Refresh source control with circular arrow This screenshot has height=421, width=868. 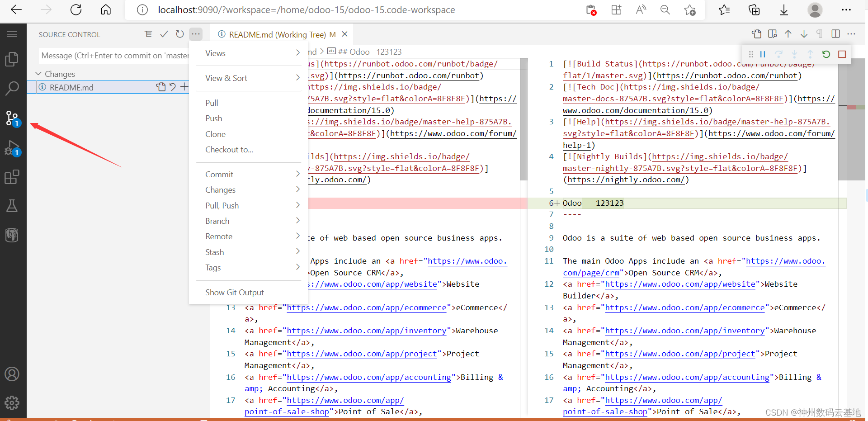click(180, 34)
